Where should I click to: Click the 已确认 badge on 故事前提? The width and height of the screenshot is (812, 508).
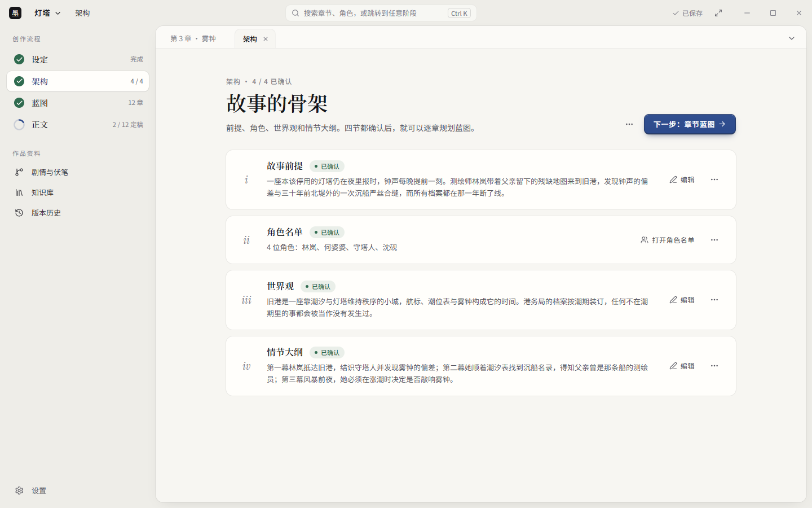click(x=327, y=167)
